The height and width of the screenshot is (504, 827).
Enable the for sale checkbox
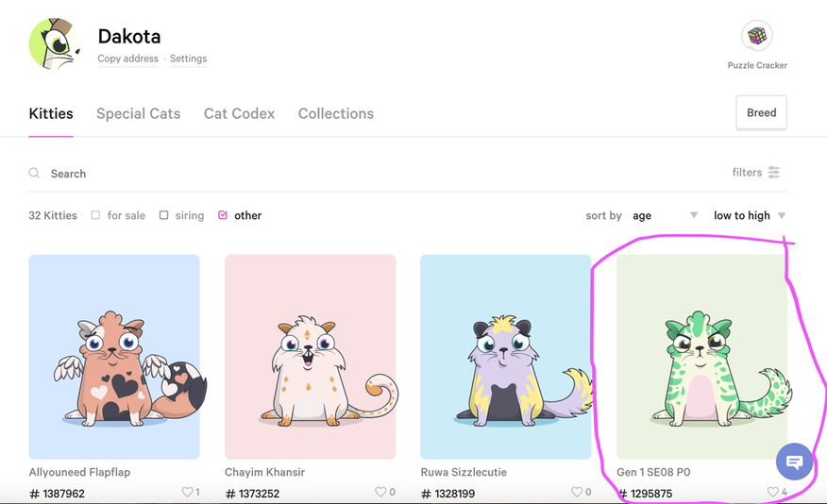click(95, 215)
